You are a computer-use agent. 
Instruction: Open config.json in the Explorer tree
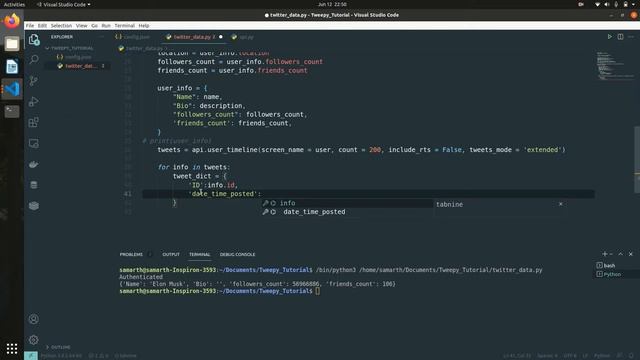tap(78, 57)
